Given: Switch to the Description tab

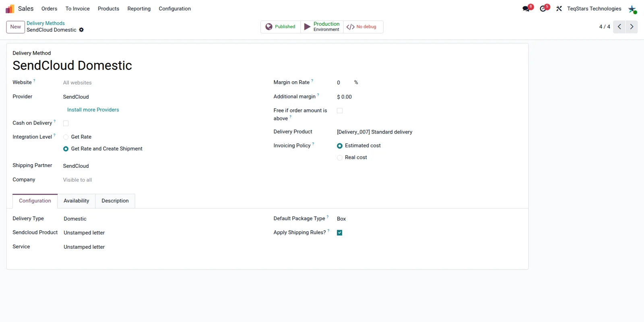Looking at the screenshot, I should (x=115, y=201).
